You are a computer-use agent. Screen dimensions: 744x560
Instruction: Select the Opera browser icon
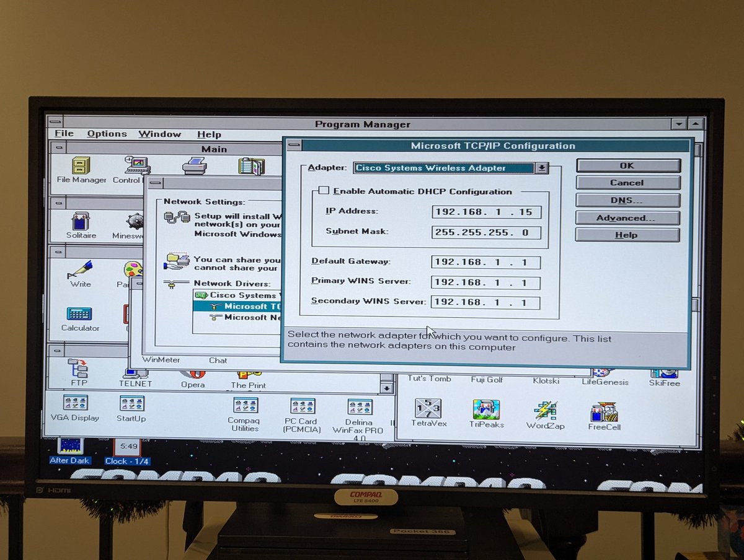pyautogui.click(x=192, y=374)
